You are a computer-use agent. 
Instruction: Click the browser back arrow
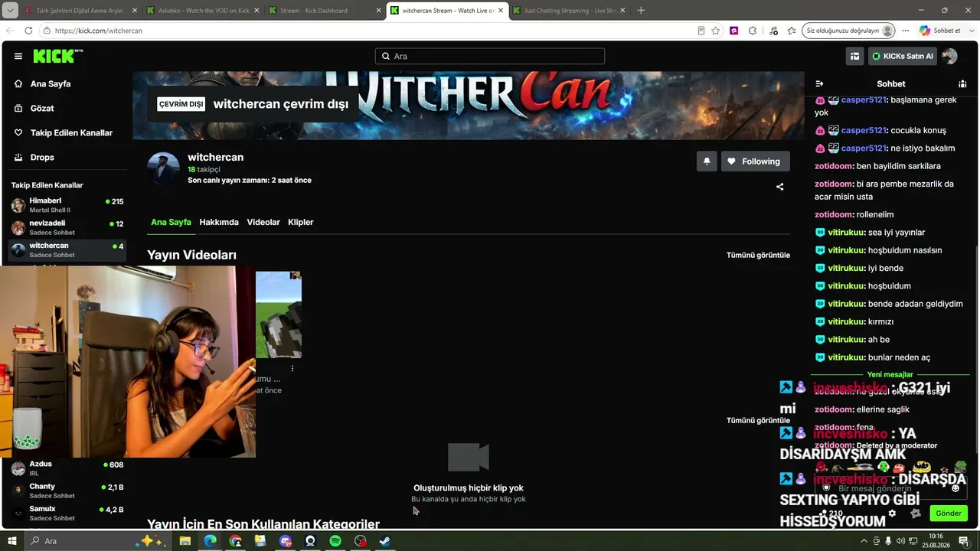click(x=10, y=31)
